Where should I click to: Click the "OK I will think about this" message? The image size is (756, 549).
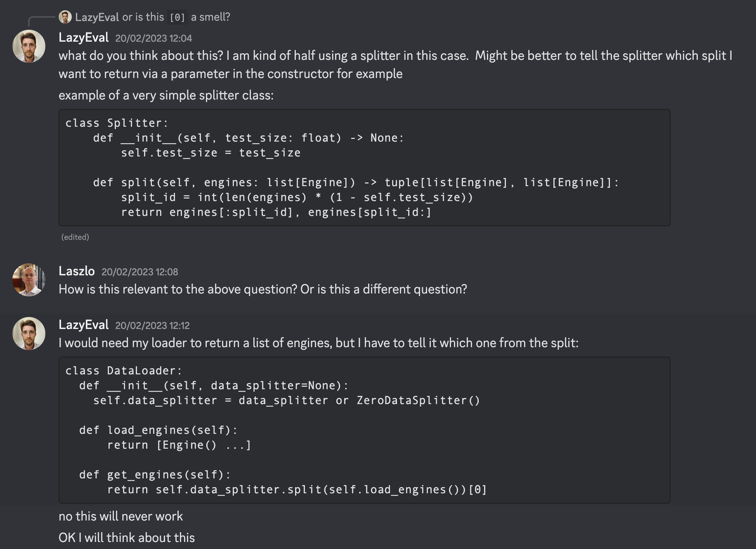[126, 538]
